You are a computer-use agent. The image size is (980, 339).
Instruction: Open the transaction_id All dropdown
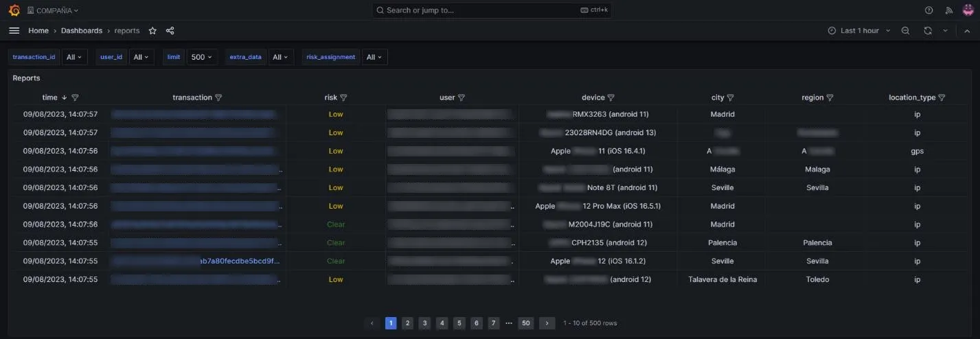74,57
